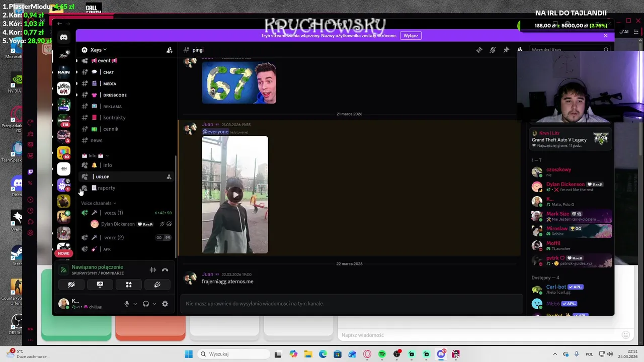This screenshot has width=644, height=362.
Task: Show hidden system tray icons chevron
Action: 555,354
